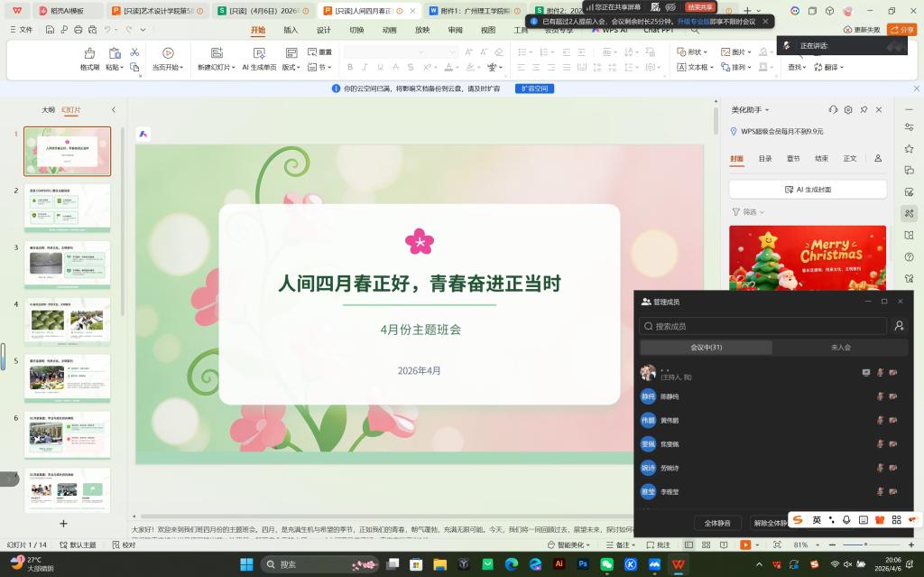Toggle camera for member 黄伟鹏
The width and height of the screenshot is (924, 577).
click(892, 421)
